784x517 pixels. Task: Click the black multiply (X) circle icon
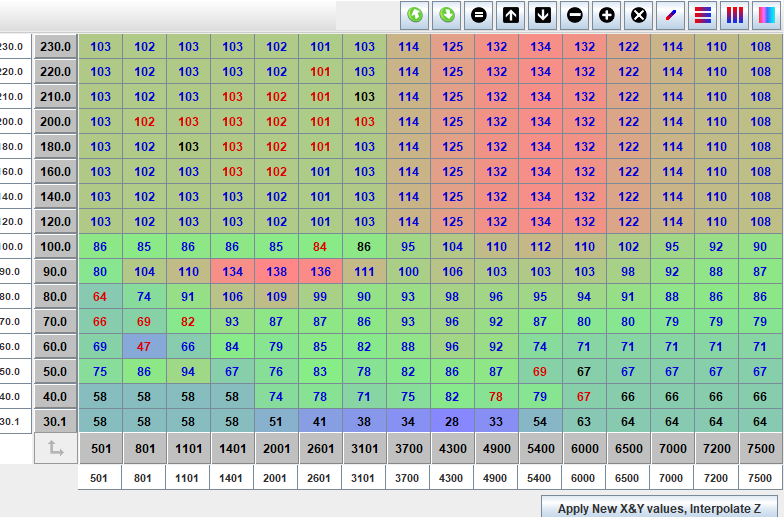coord(638,15)
